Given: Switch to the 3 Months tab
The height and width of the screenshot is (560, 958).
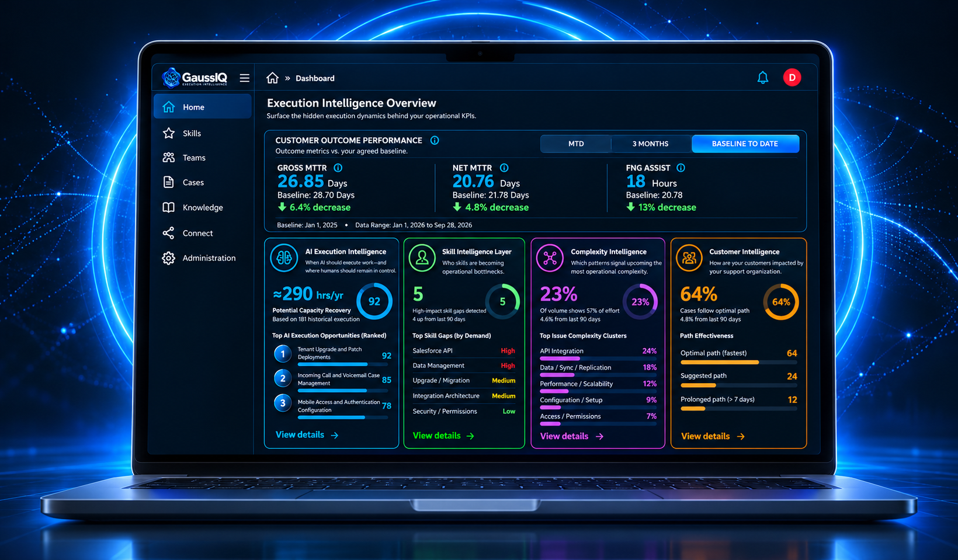Looking at the screenshot, I should click(x=651, y=144).
